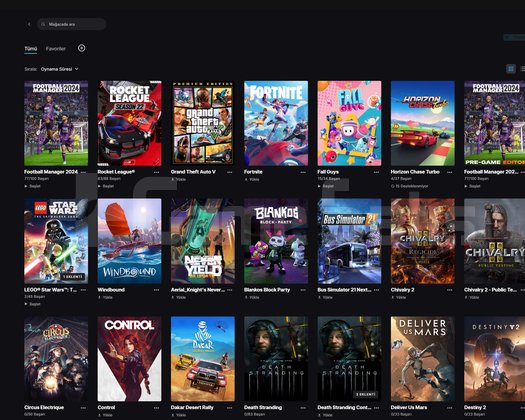
Task: Open three-dot menu for Deliver Us Mars
Action: (450, 408)
